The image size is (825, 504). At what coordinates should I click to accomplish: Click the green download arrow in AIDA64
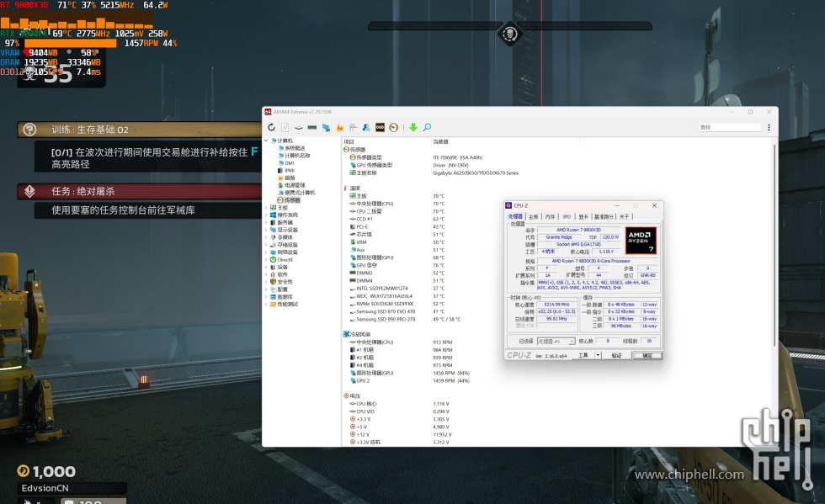click(x=413, y=127)
